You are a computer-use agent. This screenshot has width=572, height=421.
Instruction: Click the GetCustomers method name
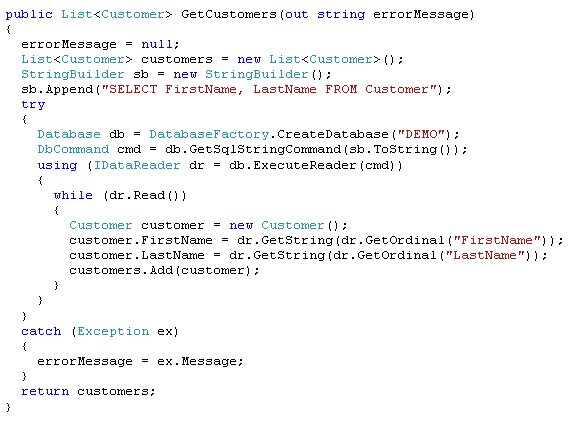(x=229, y=14)
